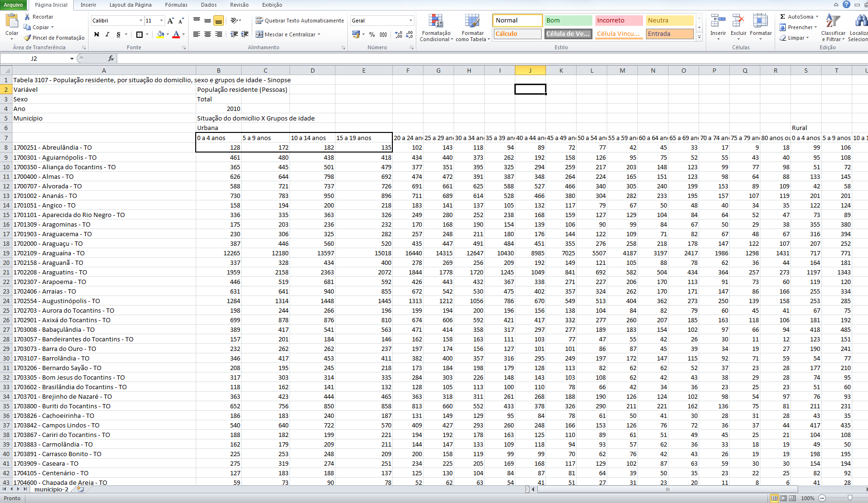Viewport: 868px width, 503px height.
Task: Cut selection with Recortar scissors
Action: (x=39, y=17)
